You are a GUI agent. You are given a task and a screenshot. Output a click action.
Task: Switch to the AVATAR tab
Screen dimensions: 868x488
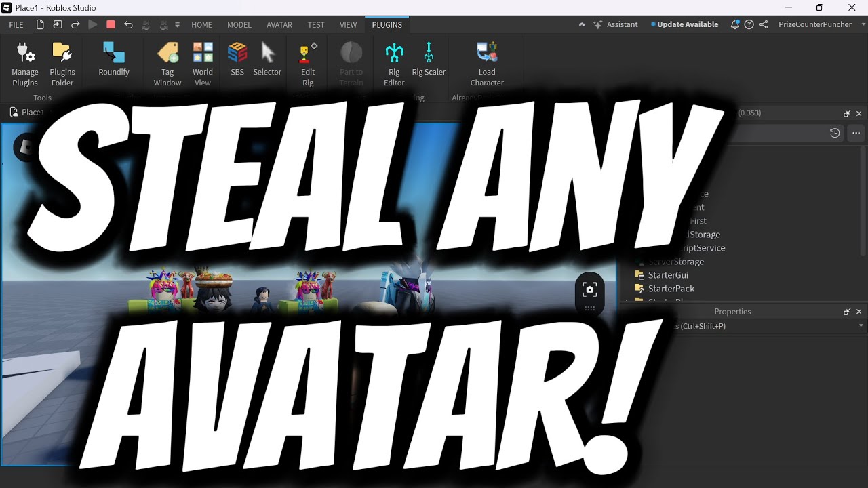[279, 24]
